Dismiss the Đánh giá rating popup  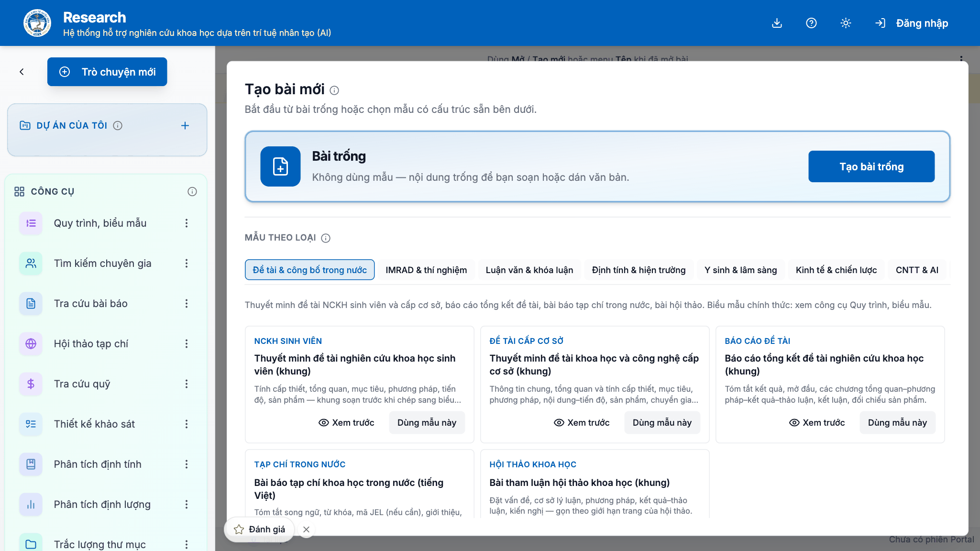pyautogui.click(x=307, y=529)
